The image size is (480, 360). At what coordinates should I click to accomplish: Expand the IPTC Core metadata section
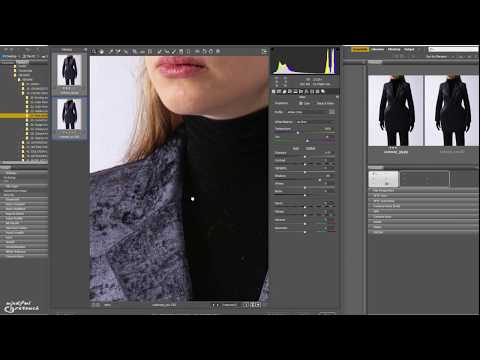pyautogui.click(x=423, y=196)
